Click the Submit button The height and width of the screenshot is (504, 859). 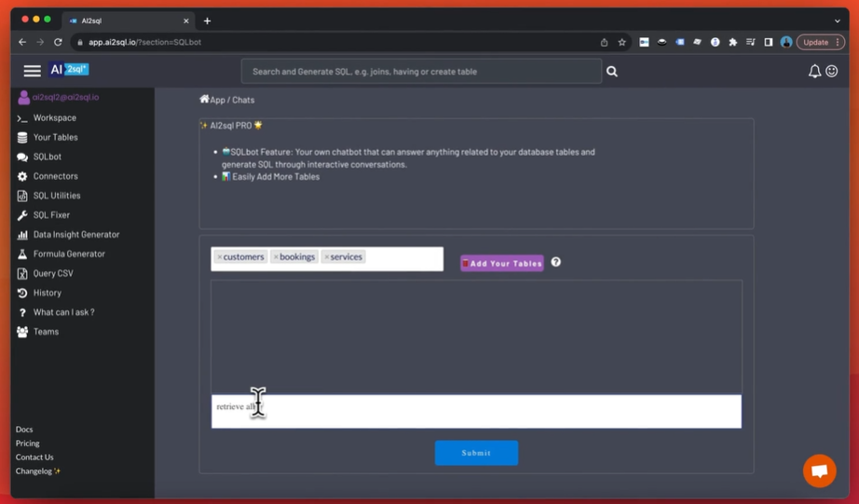477,453
